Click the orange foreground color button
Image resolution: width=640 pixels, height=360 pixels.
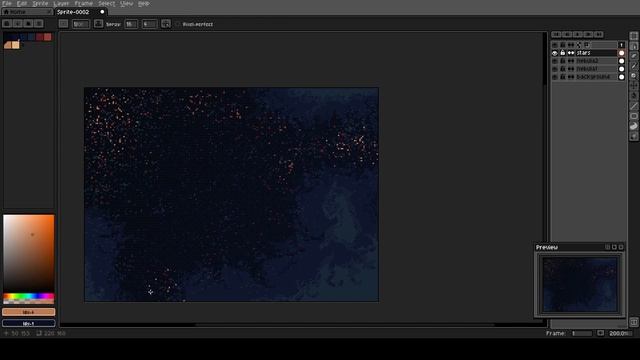[x=29, y=312]
